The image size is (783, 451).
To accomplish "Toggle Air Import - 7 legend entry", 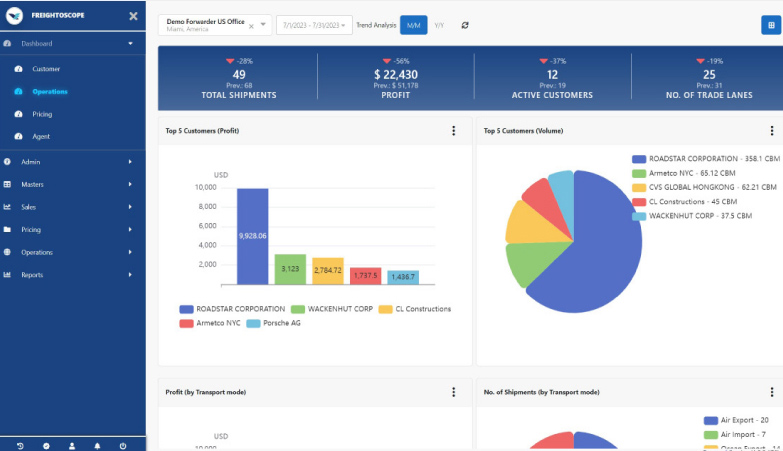I will pyautogui.click(x=735, y=435).
